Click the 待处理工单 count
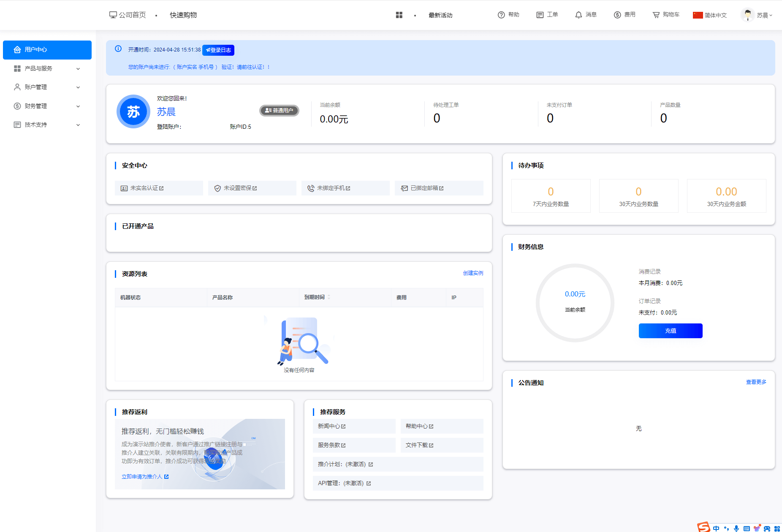The image size is (782, 532). [437, 118]
